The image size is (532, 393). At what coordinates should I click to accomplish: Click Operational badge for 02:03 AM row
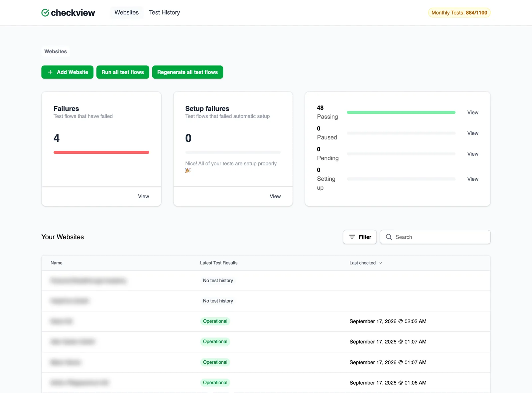coord(215,321)
